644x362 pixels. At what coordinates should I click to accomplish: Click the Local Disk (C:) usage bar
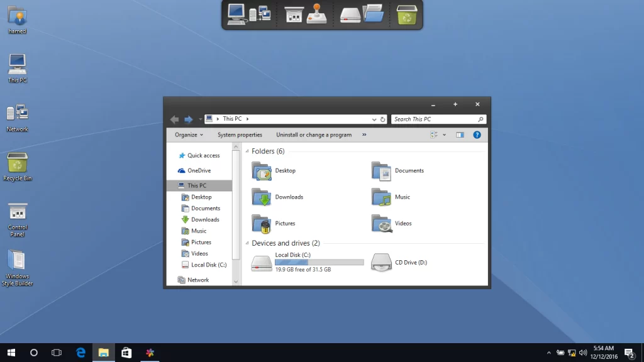(x=319, y=262)
